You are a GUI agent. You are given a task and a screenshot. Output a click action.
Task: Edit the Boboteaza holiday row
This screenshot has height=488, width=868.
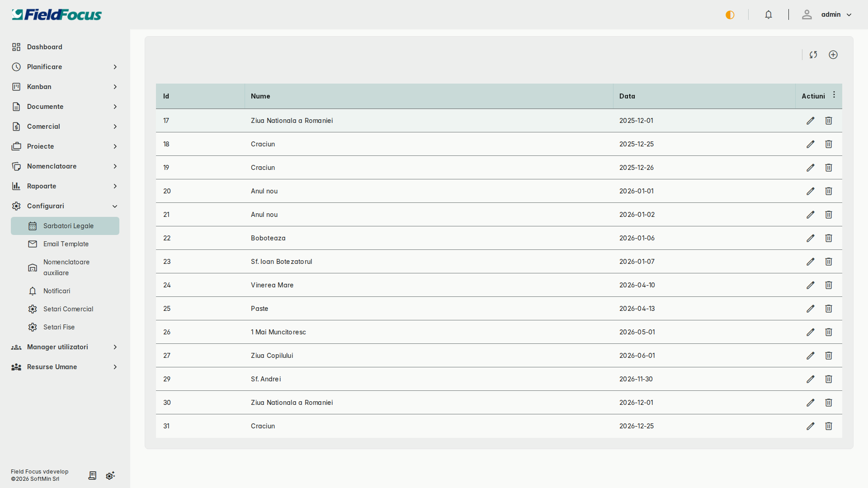pyautogui.click(x=810, y=238)
